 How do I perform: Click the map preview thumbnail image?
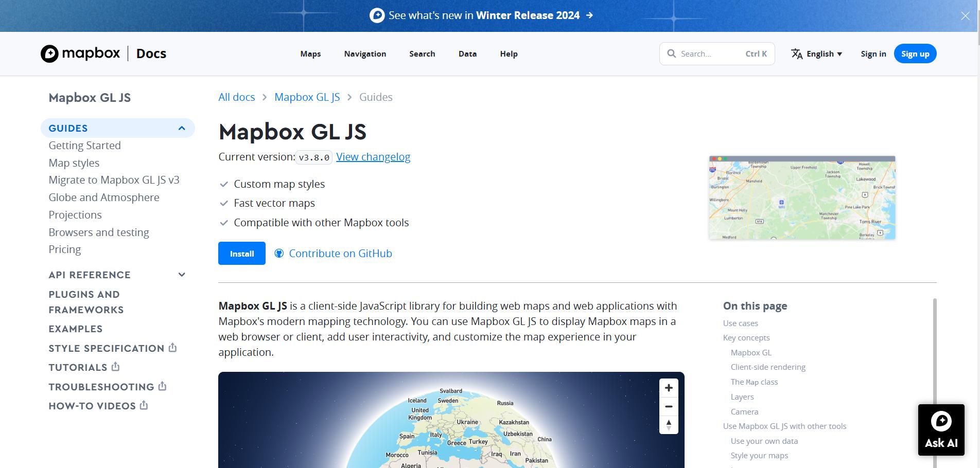802,197
